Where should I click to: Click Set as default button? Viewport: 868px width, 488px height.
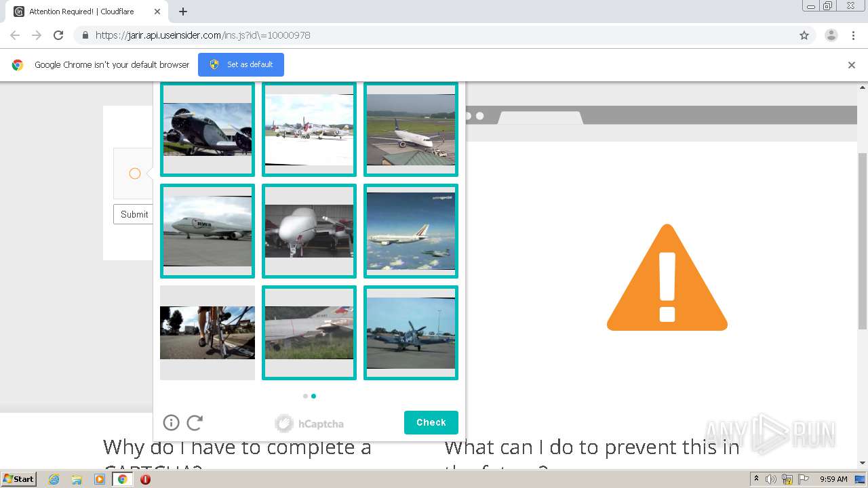(x=241, y=64)
